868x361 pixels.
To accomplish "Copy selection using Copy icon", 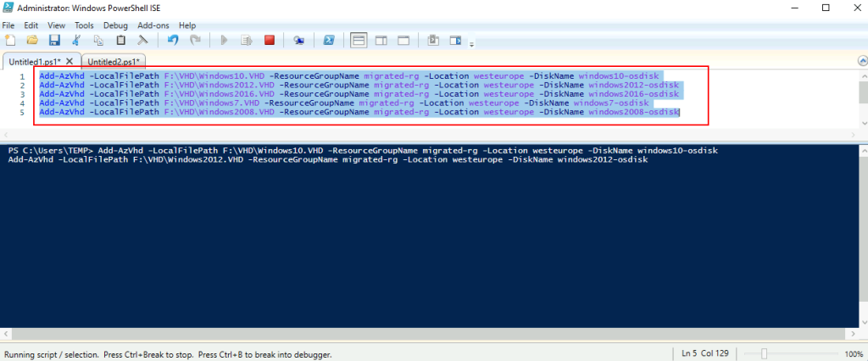I will [x=98, y=40].
